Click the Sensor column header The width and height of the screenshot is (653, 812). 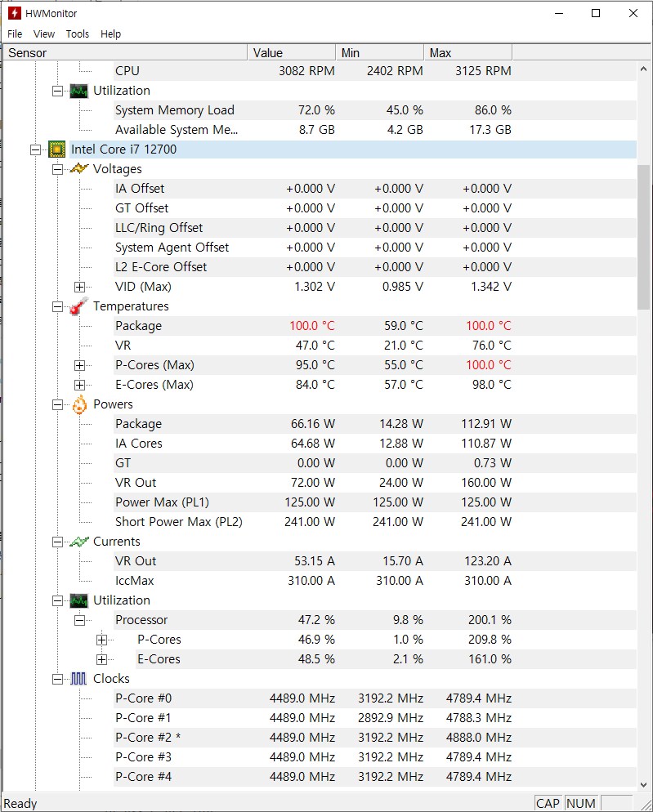pyautogui.click(x=125, y=53)
